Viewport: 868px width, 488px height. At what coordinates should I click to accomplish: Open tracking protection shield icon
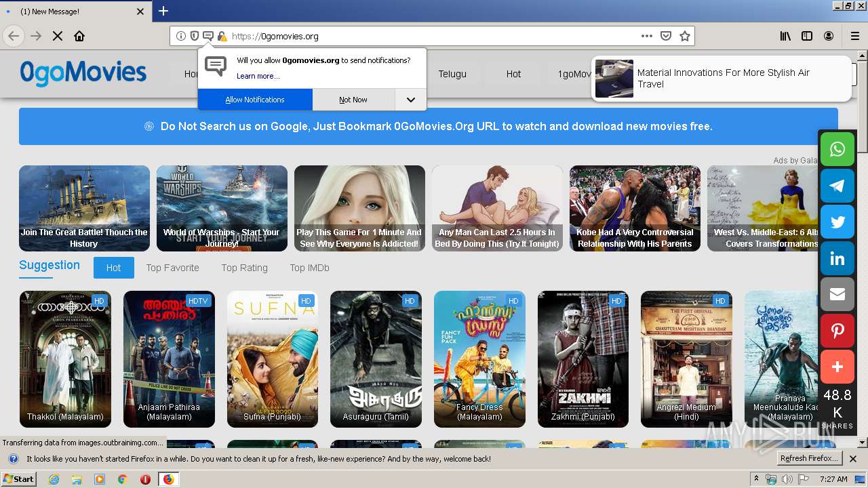pos(195,36)
